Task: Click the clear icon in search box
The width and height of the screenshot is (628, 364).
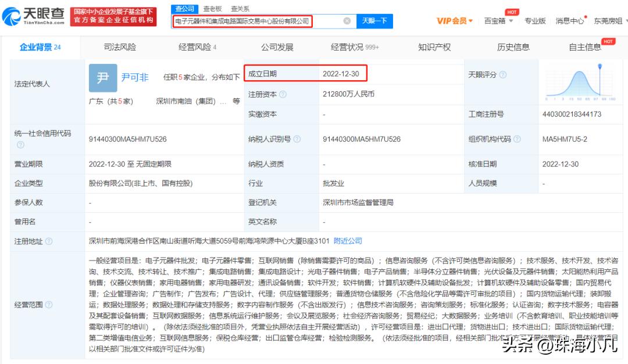Action: 347,20
